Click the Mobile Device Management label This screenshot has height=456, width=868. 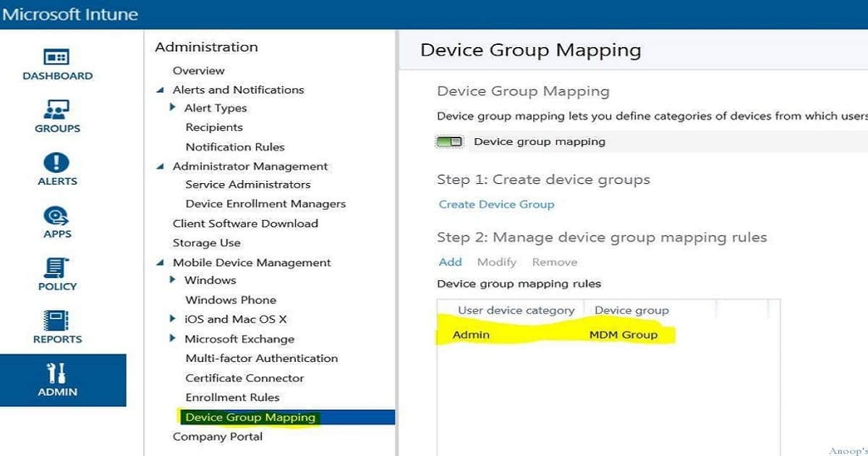coord(252,263)
